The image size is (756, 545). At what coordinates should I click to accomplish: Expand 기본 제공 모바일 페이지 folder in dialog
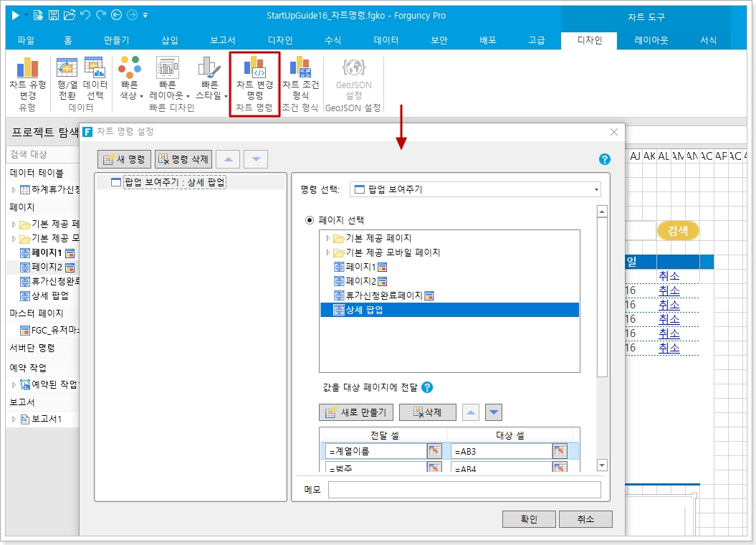click(328, 252)
